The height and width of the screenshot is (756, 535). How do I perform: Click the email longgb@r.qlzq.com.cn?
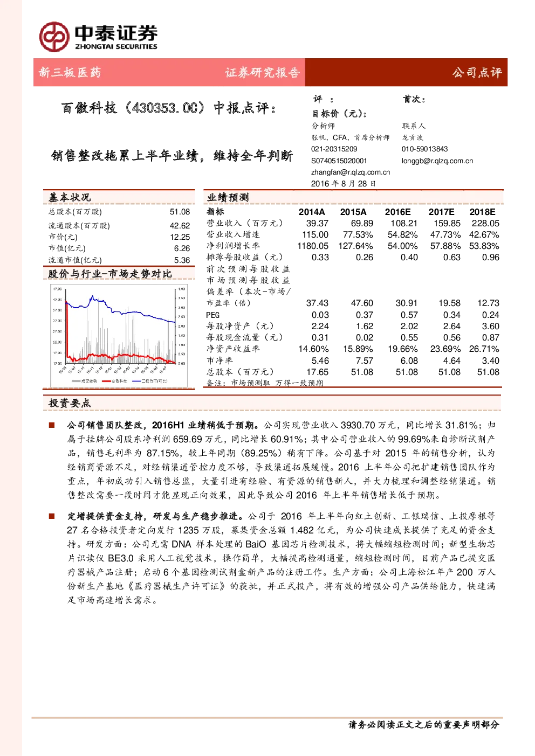(437, 161)
